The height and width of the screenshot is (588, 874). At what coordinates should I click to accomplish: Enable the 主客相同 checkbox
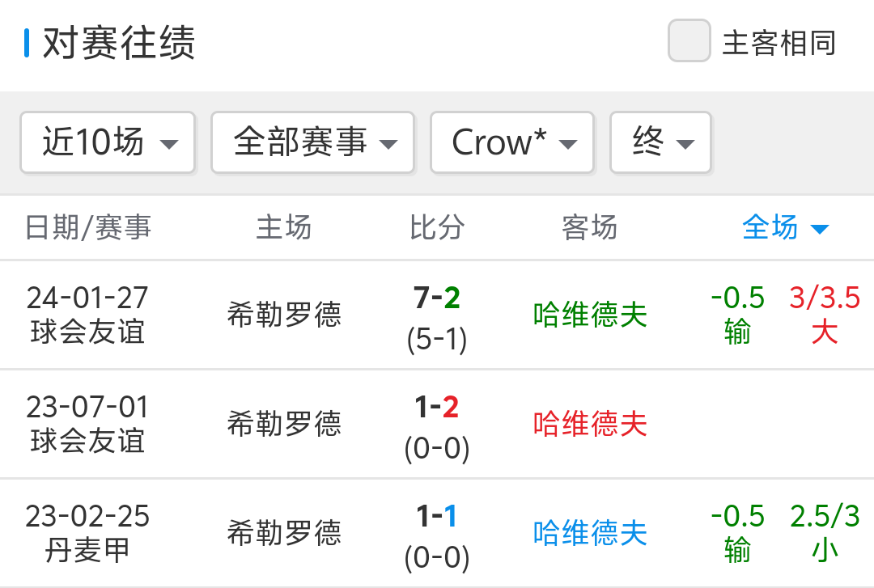point(689,41)
